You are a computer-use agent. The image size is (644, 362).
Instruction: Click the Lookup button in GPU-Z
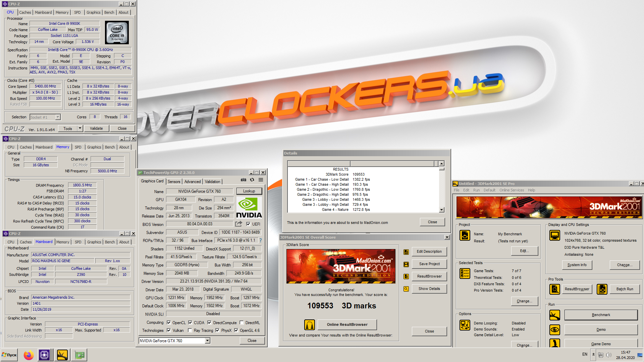249,191
